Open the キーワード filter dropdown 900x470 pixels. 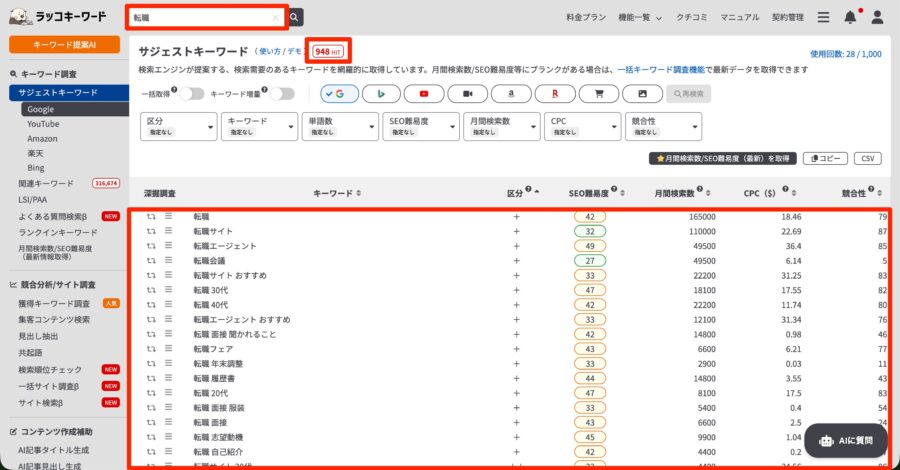pyautogui.click(x=259, y=126)
